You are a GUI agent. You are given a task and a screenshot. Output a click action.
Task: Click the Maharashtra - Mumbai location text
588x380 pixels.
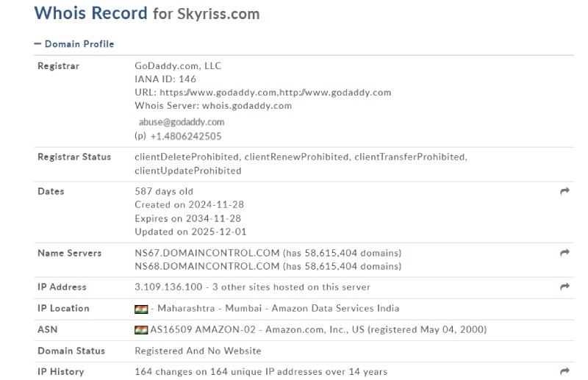click(x=209, y=309)
